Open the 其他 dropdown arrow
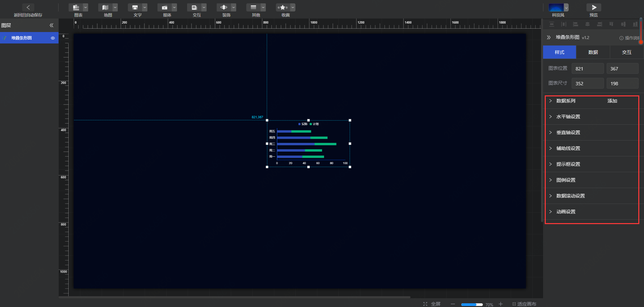Viewport: 644px width, 307px height. 263,7
